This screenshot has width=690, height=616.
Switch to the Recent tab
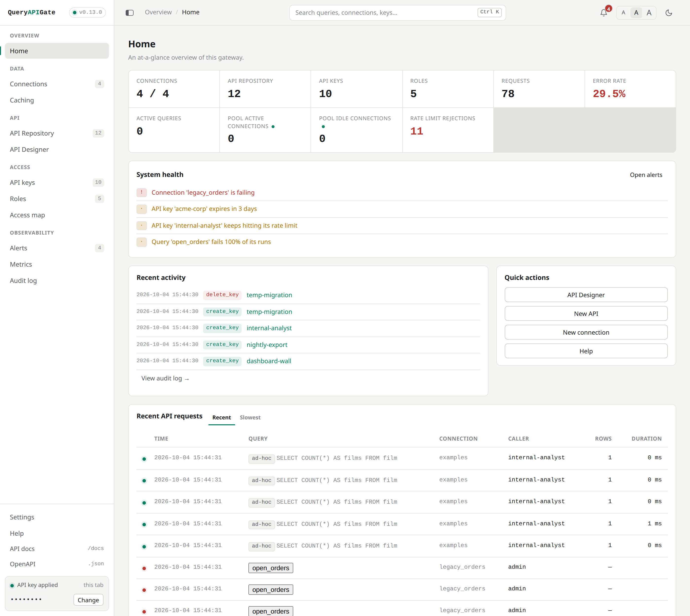(x=222, y=417)
